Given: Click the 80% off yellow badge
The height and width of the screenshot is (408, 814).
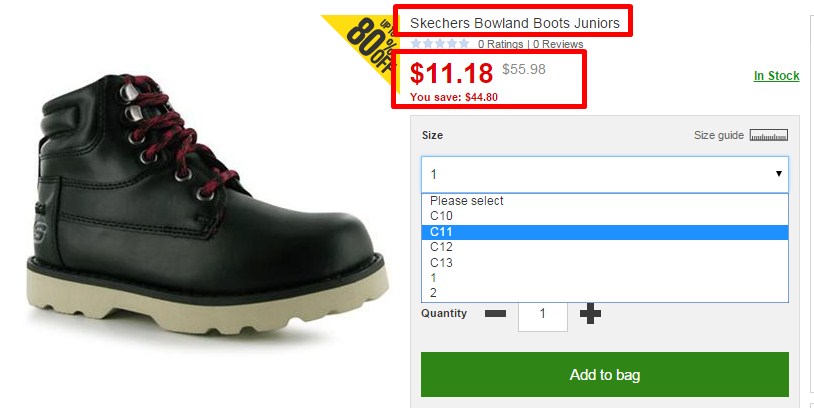Looking at the screenshot, I should click(x=363, y=48).
